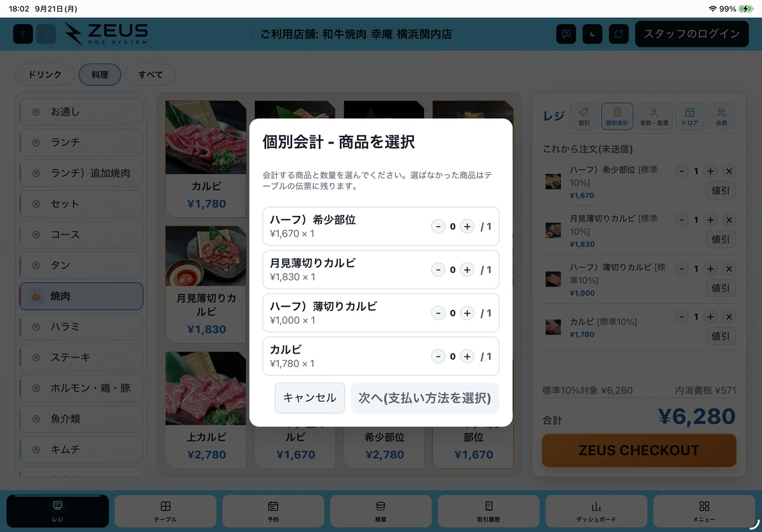Click the refresh sync icon
Image resolution: width=762 pixels, height=532 pixels.
point(619,34)
